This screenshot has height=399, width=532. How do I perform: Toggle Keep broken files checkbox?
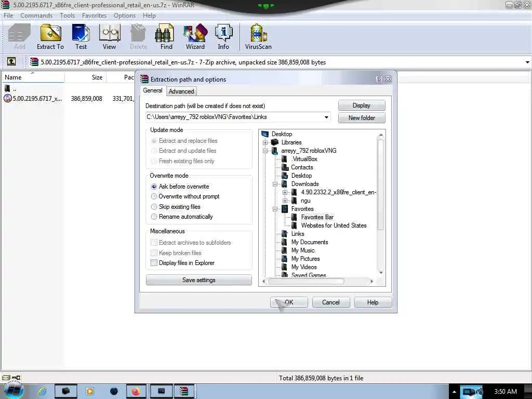click(154, 253)
